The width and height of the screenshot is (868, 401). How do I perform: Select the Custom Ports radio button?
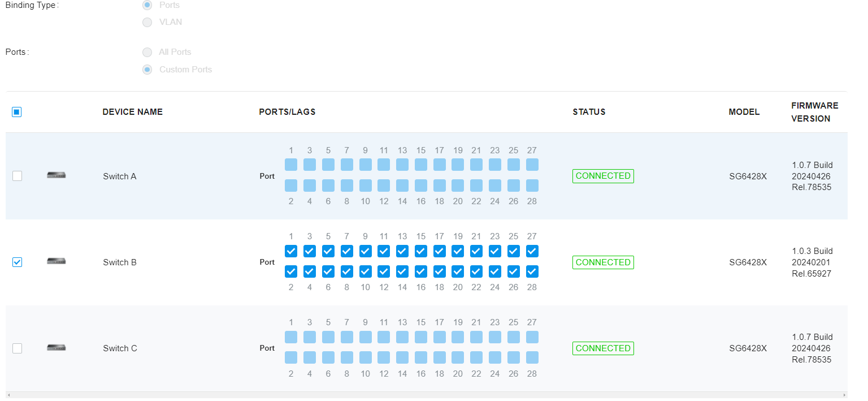147,70
